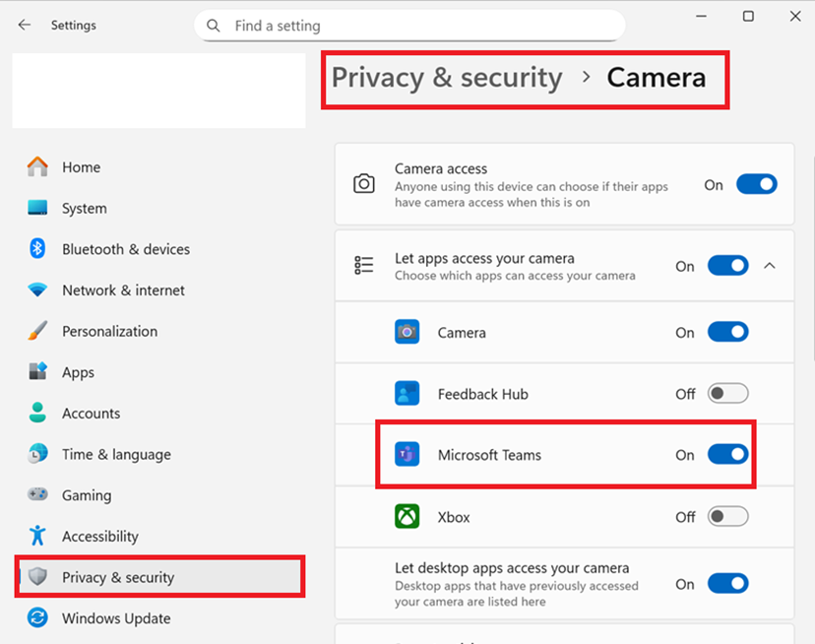815x644 pixels.
Task: Minimize the Settings window
Action: coord(701,16)
